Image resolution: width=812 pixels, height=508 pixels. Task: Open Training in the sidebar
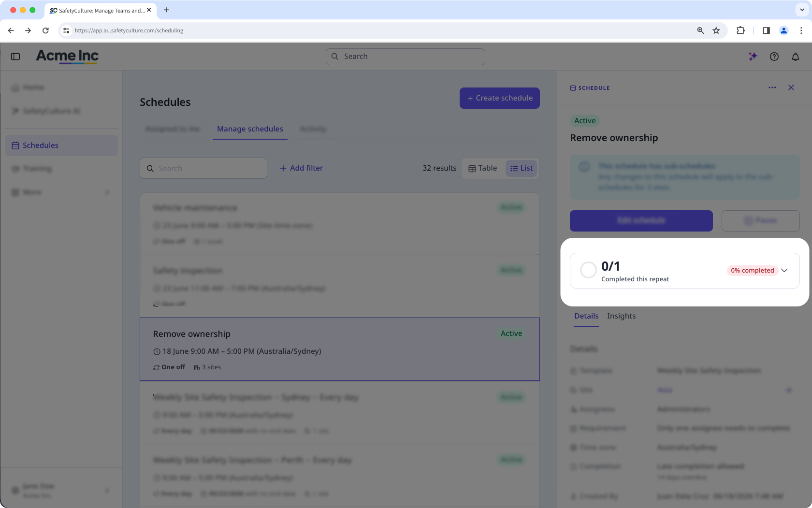[61, 169]
